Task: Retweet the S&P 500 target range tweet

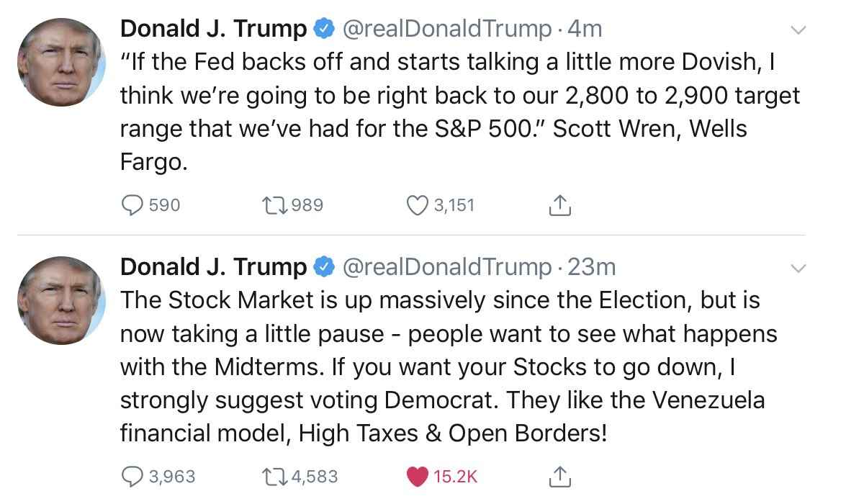Action: point(276,206)
